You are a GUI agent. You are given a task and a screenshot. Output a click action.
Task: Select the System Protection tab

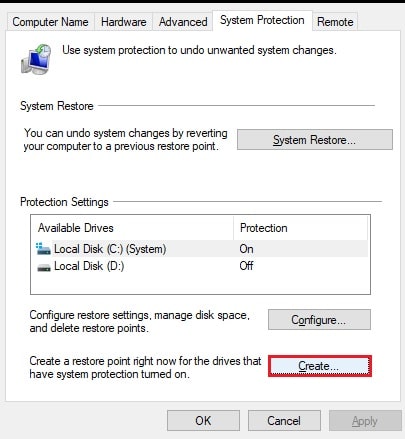pyautogui.click(x=262, y=20)
